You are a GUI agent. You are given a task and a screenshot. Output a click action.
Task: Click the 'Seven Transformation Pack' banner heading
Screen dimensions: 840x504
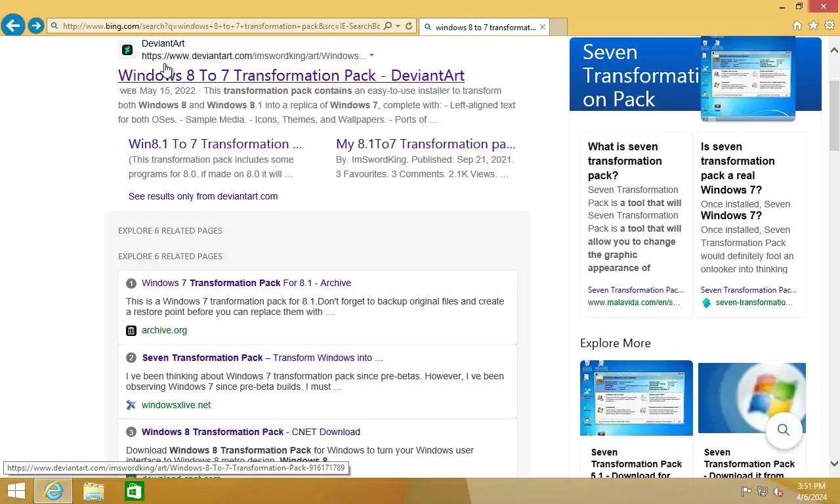640,75
